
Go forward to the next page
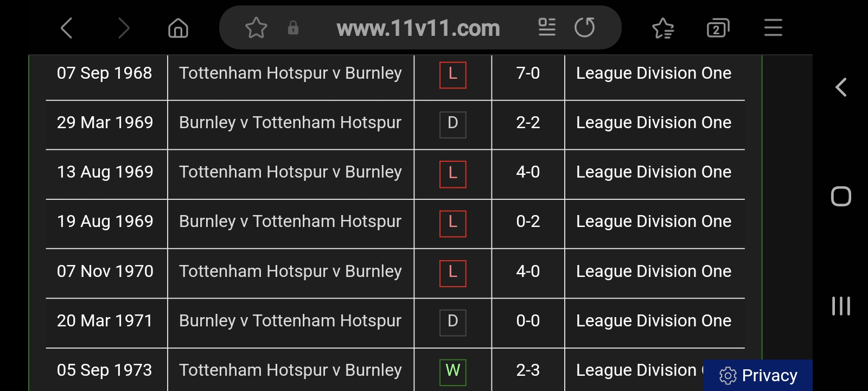(124, 28)
